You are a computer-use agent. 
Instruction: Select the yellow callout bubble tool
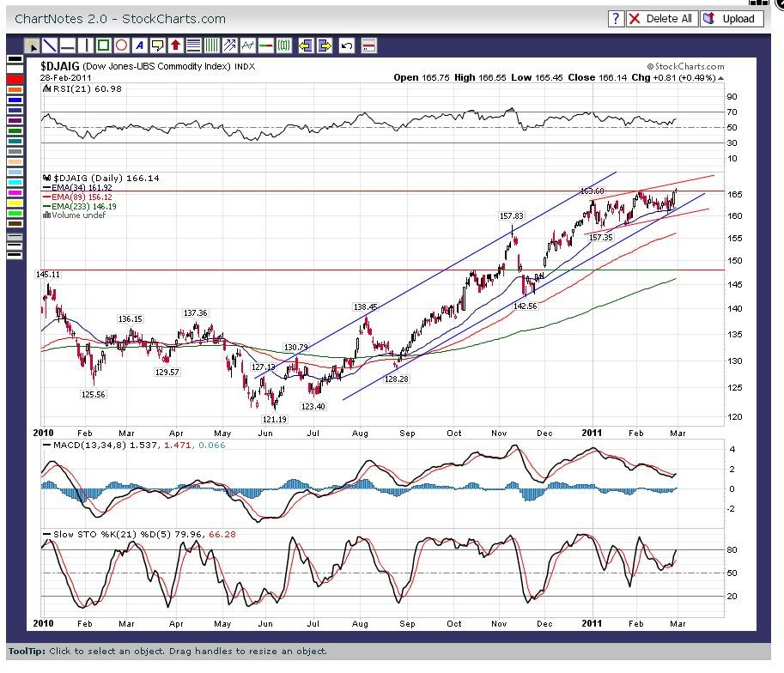pos(157,46)
